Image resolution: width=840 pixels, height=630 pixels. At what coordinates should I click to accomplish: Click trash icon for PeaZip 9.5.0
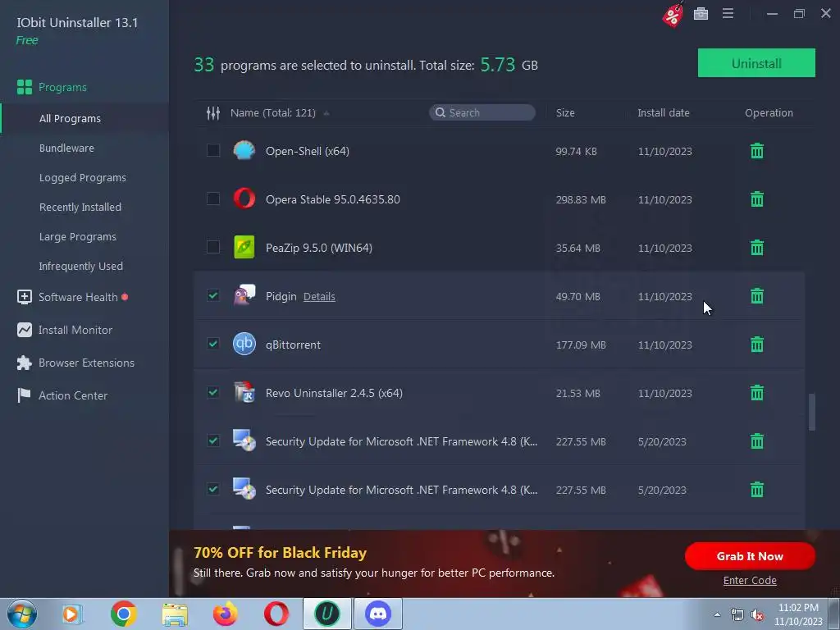[x=757, y=248]
